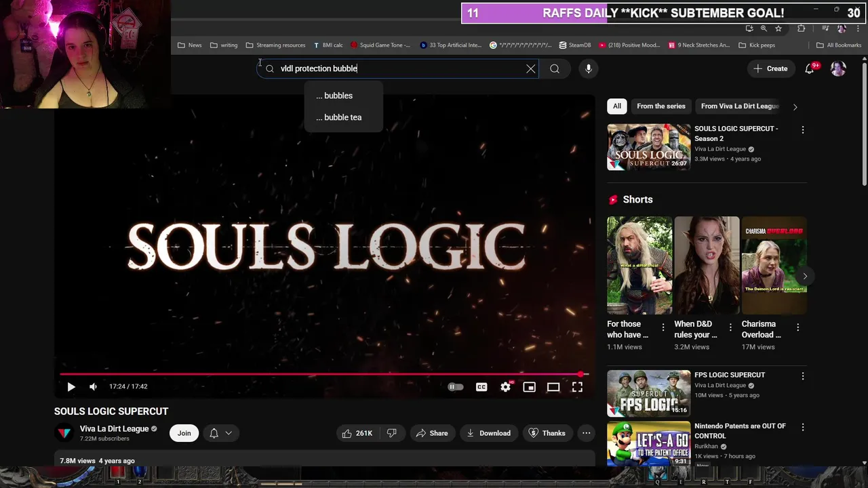Viewport: 868px width, 488px height.
Task: Dislike the video
Action: [391, 433]
